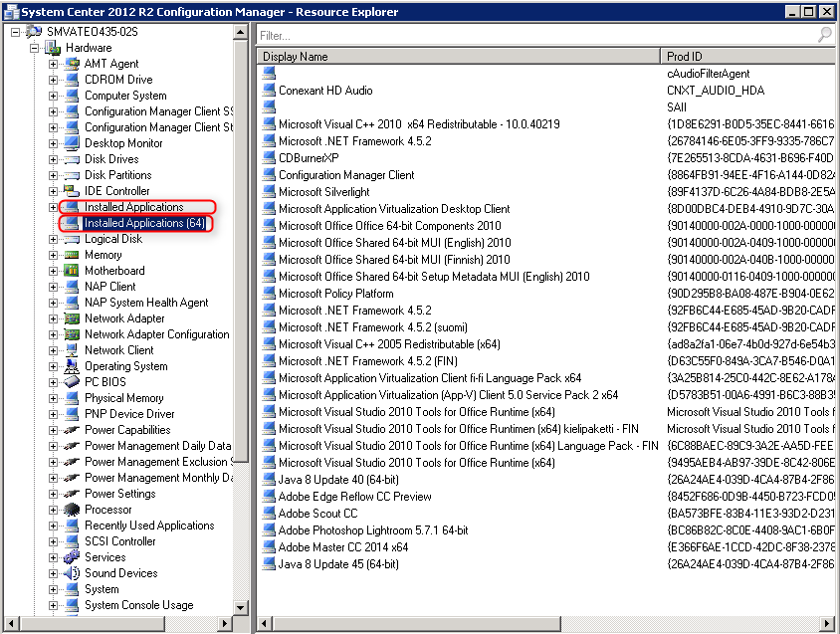Click icon beside Microsoft Silverlight
This screenshot has height=634, width=840.
click(x=269, y=191)
